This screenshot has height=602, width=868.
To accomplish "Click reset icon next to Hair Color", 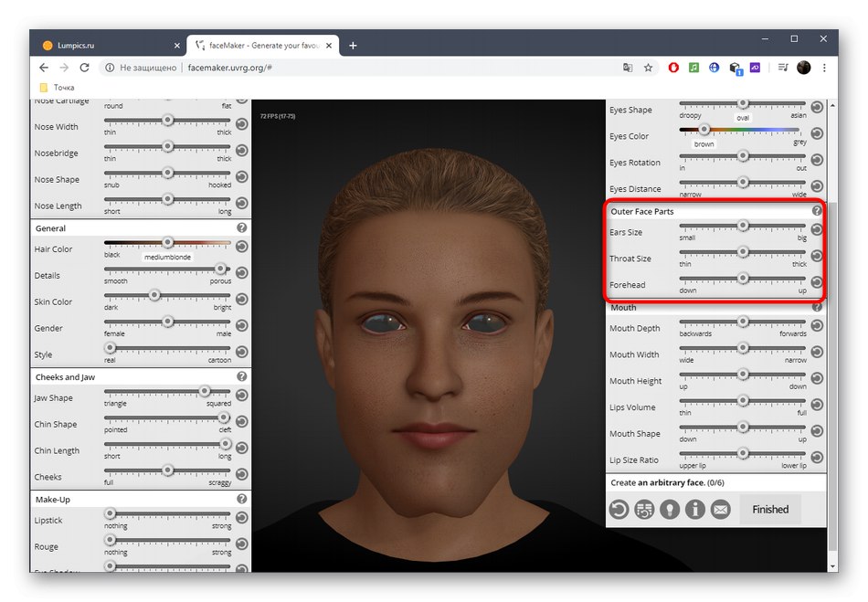I will tap(242, 247).
